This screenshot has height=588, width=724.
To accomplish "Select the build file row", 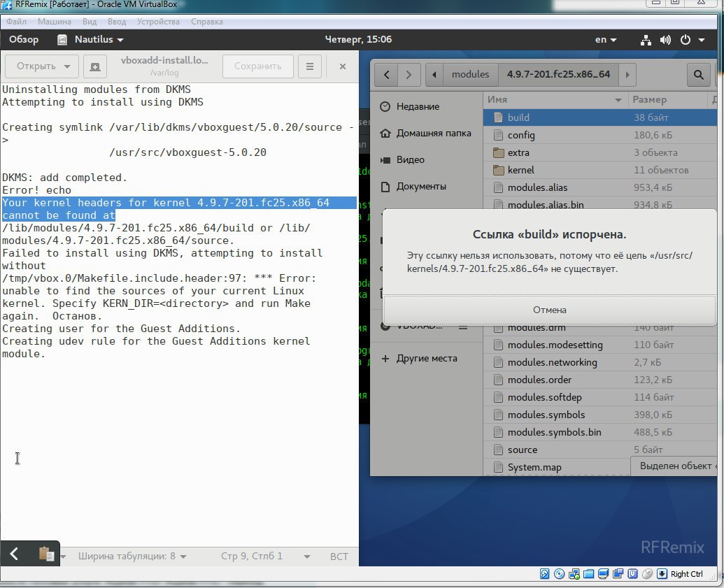I will pyautogui.click(x=599, y=117).
